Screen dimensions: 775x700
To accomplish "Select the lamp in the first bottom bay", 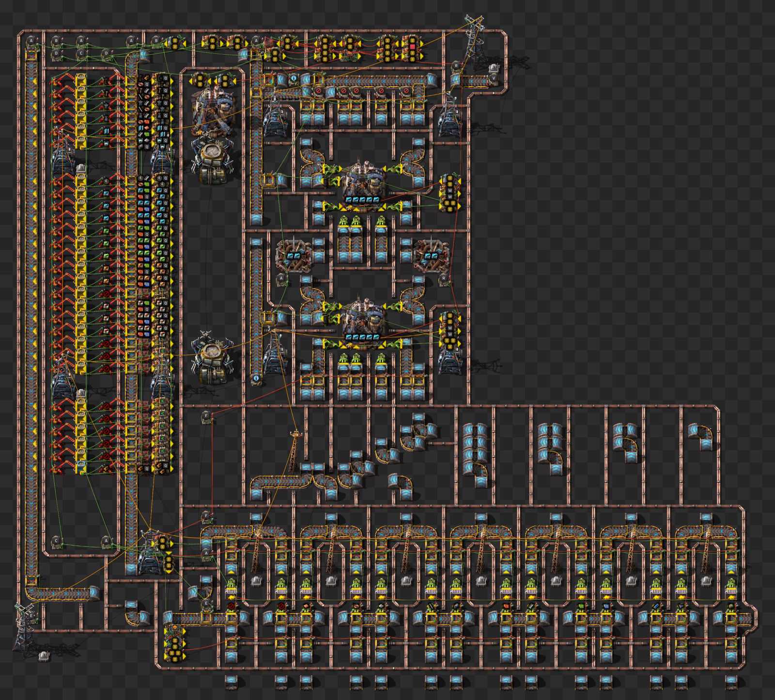I will pos(256,581).
